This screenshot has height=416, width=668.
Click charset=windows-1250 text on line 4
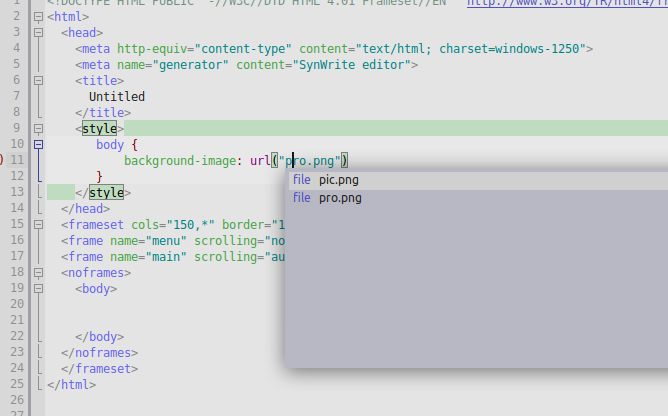[x=509, y=49]
